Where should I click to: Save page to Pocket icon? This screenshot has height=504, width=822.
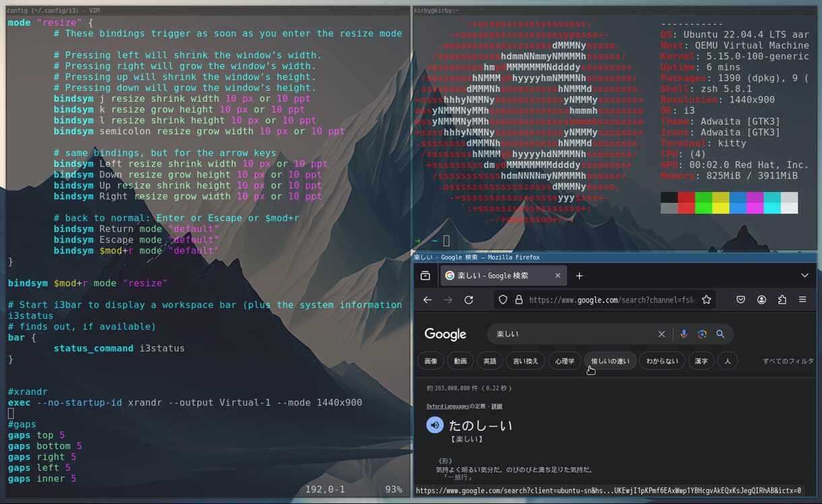click(740, 300)
